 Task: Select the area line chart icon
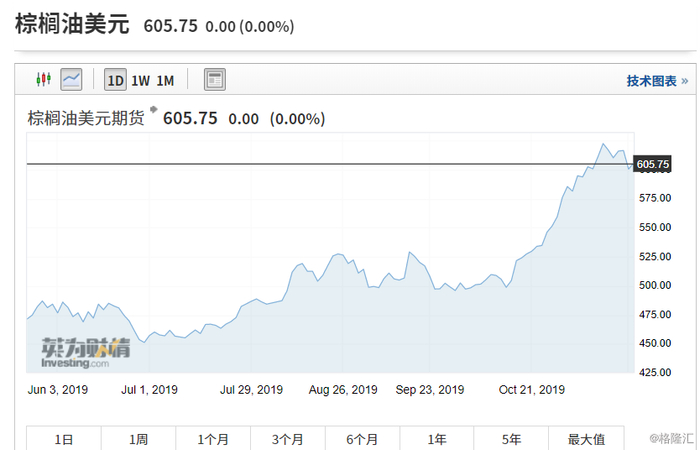pos(71,80)
